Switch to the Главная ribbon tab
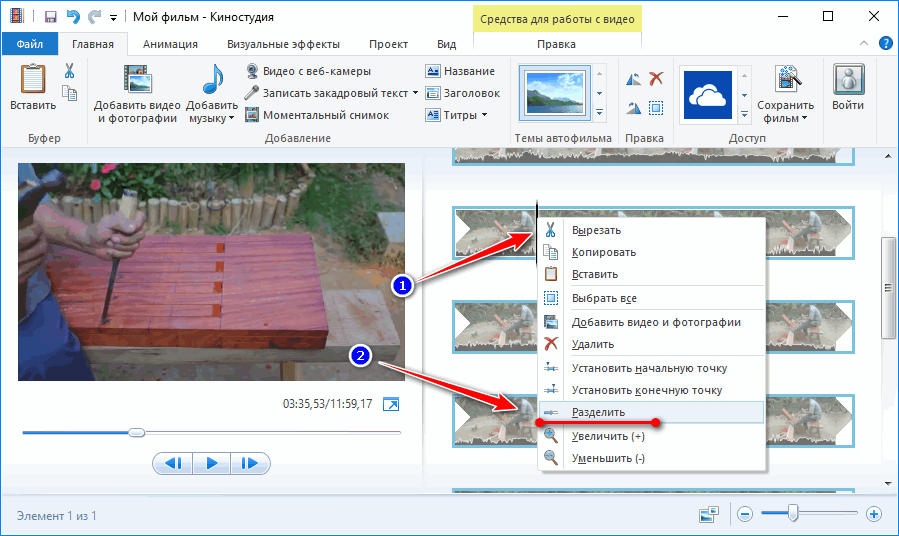 point(93,44)
